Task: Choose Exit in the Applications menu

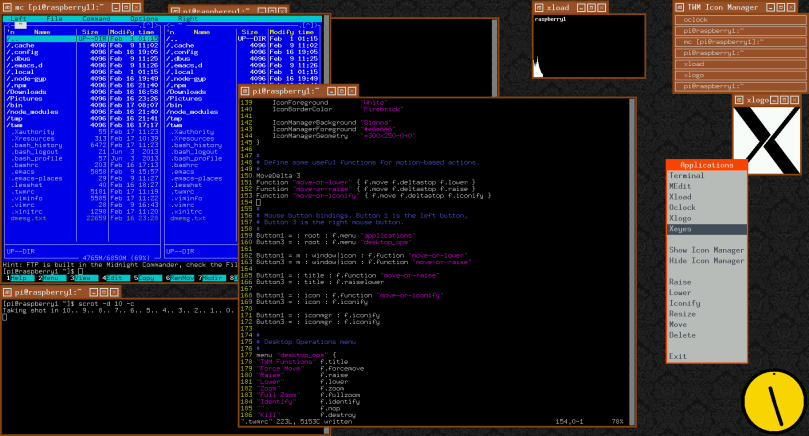Action: click(x=706, y=357)
